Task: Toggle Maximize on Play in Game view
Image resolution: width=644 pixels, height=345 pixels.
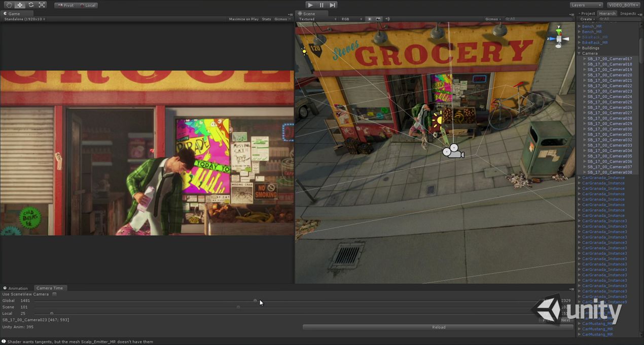Action: (243, 19)
